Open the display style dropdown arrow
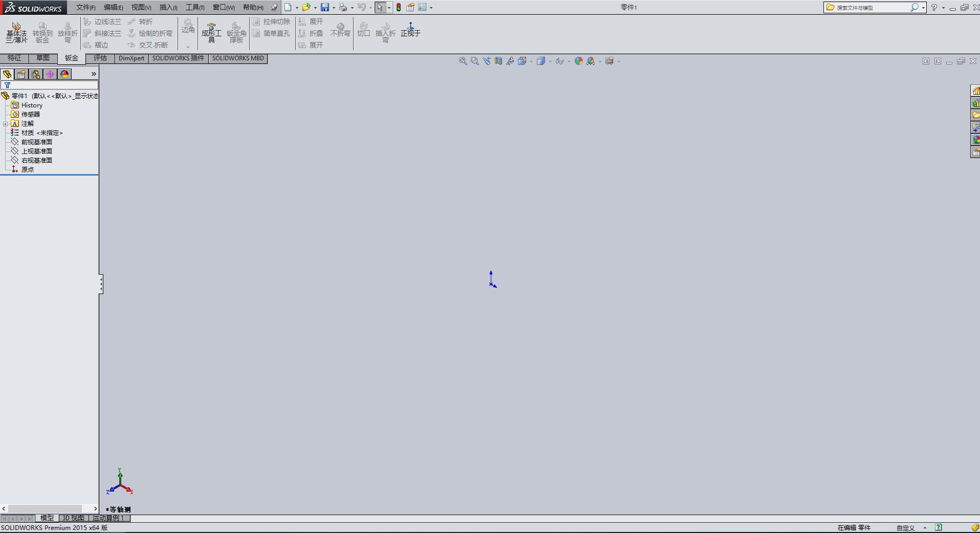 (550, 61)
